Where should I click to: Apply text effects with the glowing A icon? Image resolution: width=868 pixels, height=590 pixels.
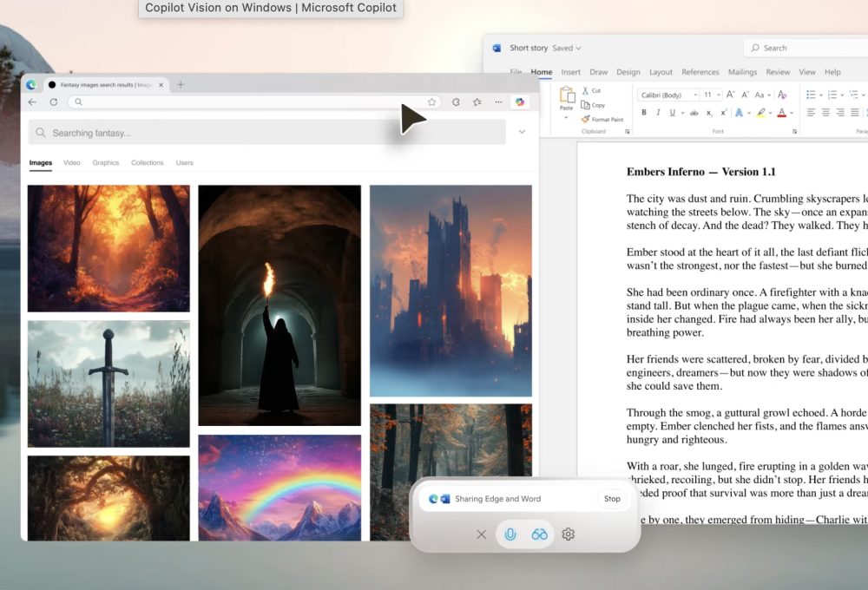739,112
